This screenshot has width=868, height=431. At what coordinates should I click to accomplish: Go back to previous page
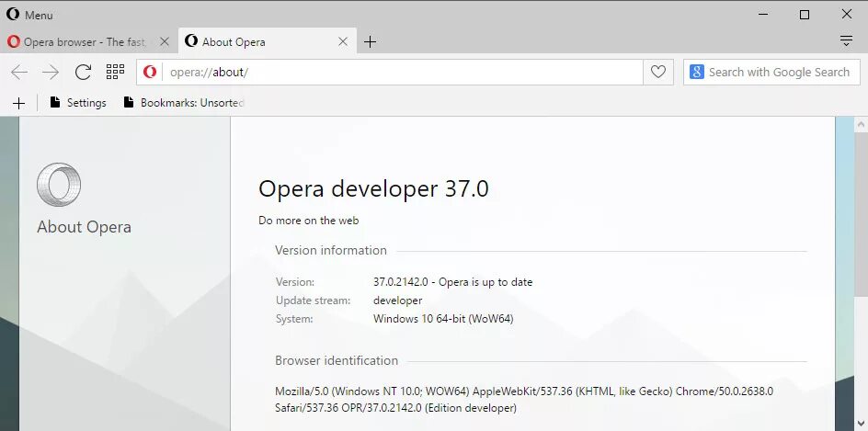(19, 72)
